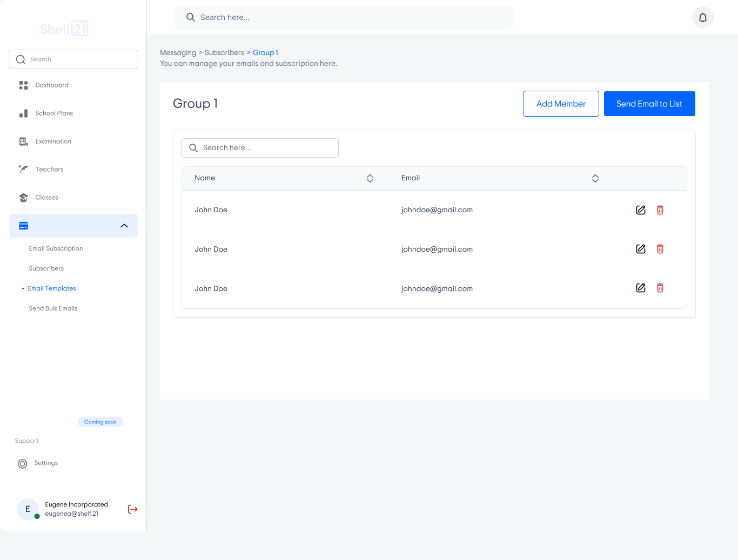Open Subscribers submenu item
Screen dimensions: 738x560
coord(46,268)
